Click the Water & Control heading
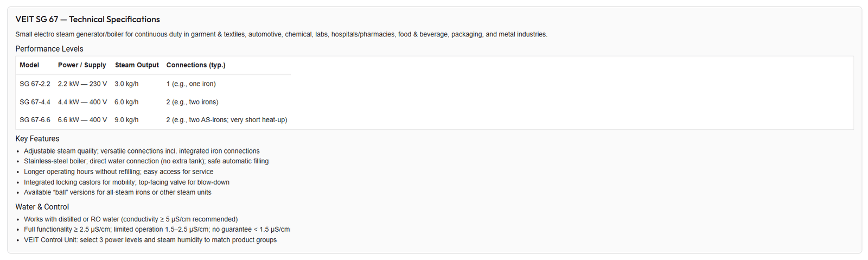This screenshot has width=868, height=260. 42,207
